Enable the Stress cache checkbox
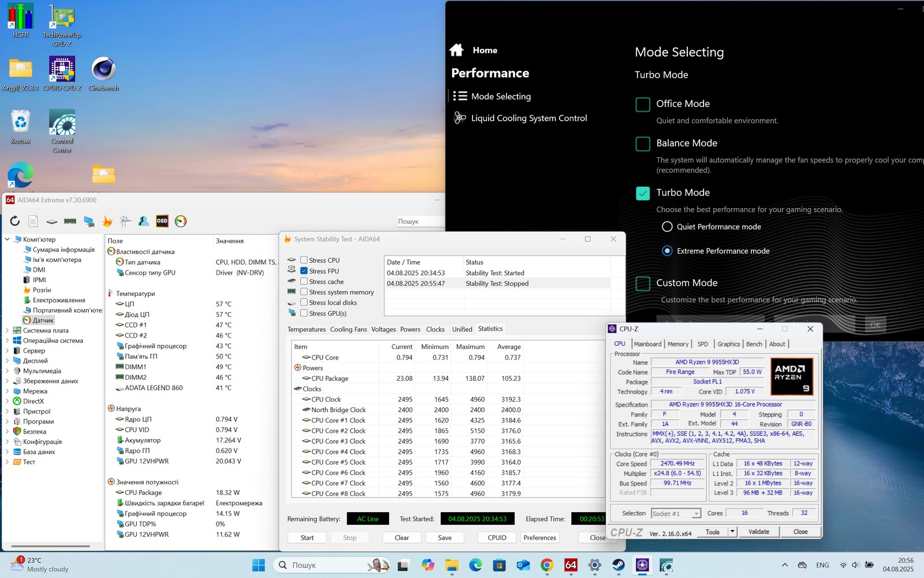 (304, 281)
